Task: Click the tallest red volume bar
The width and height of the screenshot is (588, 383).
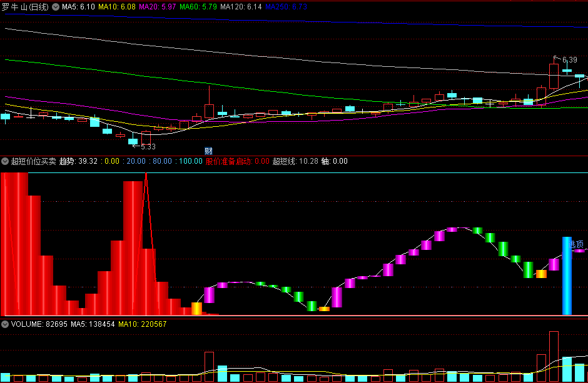Action: tap(554, 356)
